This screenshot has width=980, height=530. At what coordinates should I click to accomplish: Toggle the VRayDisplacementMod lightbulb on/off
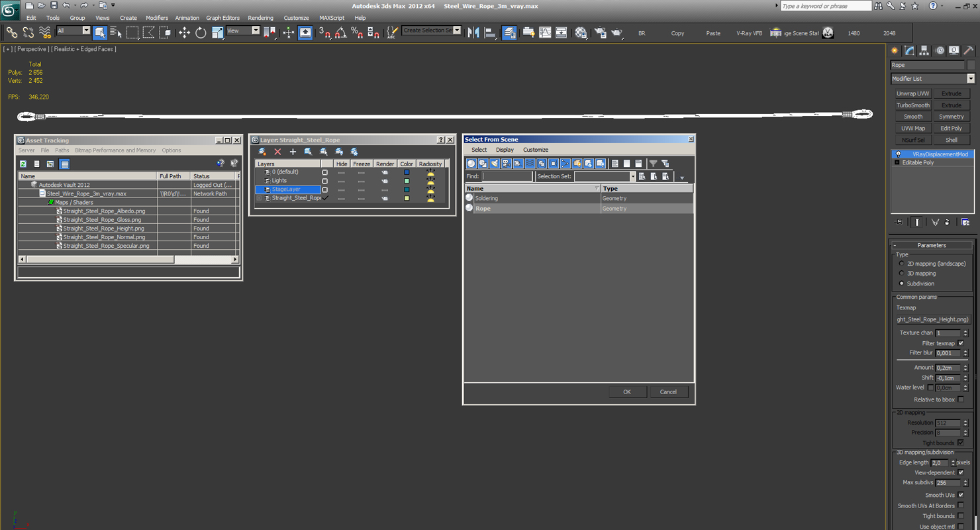[899, 154]
